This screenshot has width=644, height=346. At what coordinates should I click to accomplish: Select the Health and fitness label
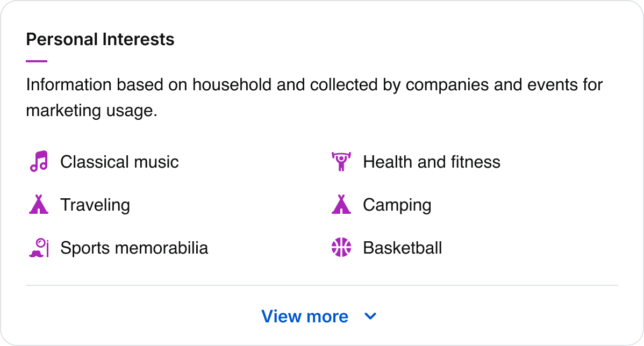coord(431,162)
